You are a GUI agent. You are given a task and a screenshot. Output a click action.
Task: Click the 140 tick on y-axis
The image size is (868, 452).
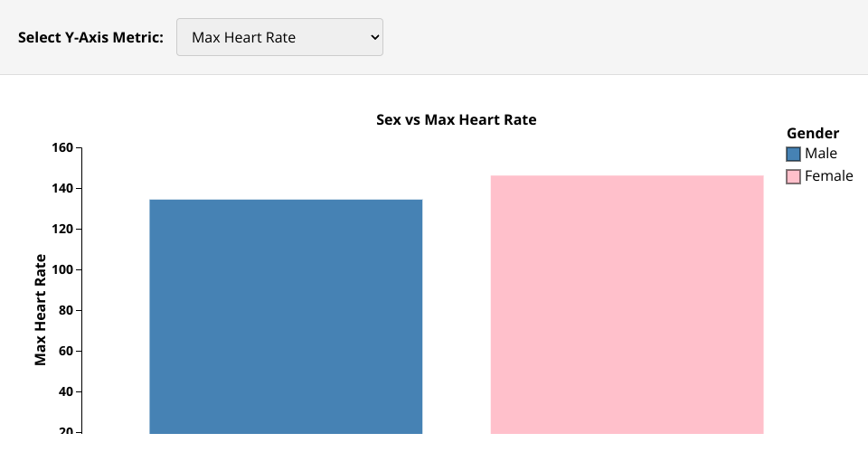[x=61, y=188]
